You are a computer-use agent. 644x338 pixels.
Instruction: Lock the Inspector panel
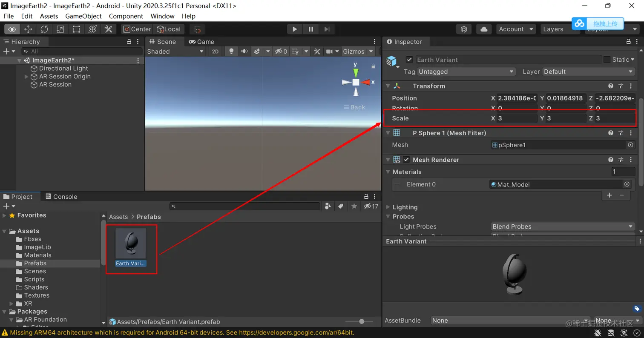point(629,42)
